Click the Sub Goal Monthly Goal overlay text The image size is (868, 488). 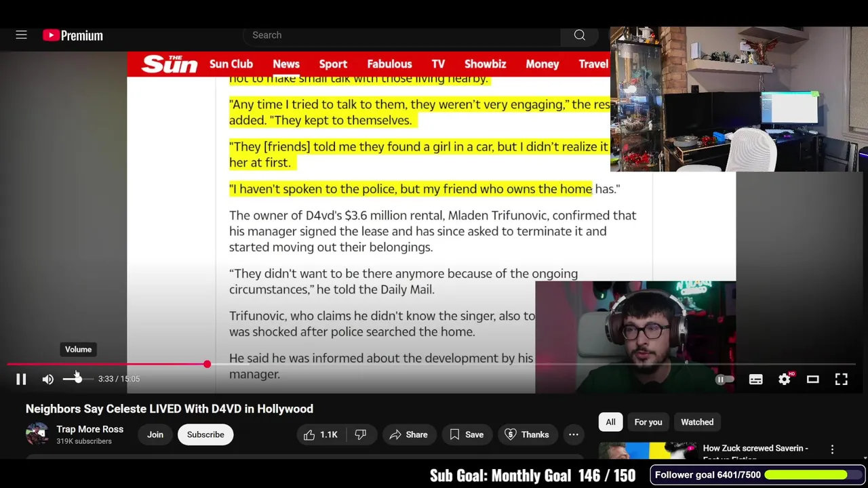click(533, 476)
